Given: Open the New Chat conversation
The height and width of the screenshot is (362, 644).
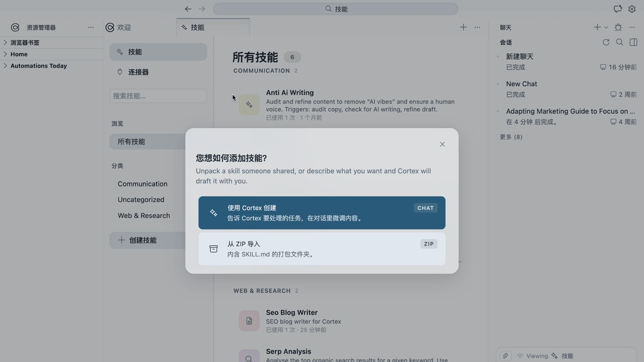Looking at the screenshot, I should pos(566,89).
